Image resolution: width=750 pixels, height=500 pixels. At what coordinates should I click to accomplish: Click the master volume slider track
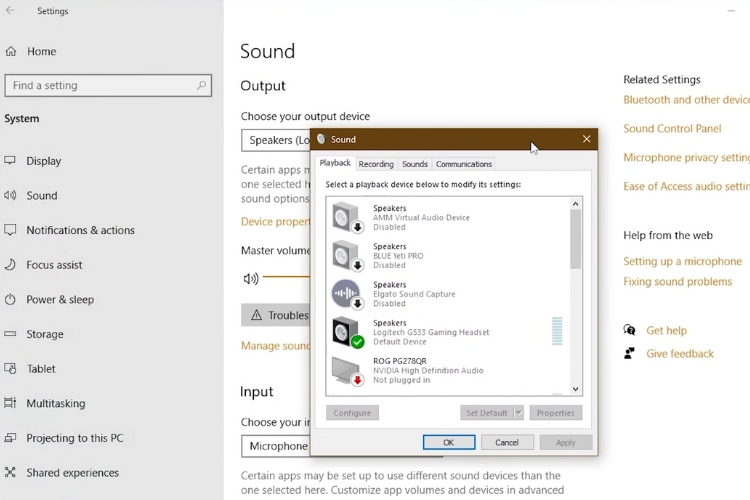(286, 277)
